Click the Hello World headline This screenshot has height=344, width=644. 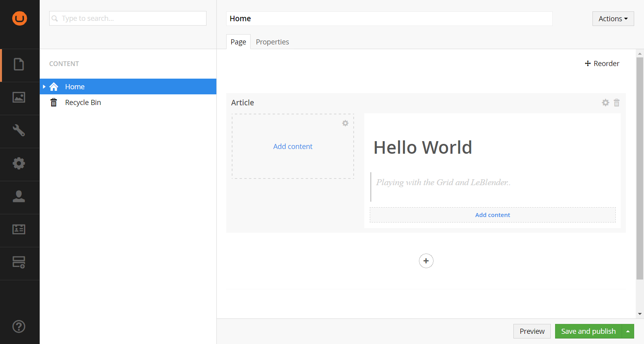(x=423, y=147)
